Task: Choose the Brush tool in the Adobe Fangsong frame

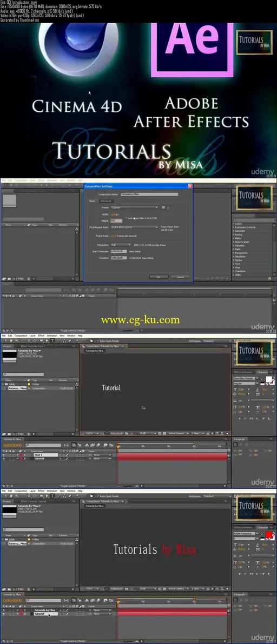Action: pyautogui.click(x=60, y=496)
